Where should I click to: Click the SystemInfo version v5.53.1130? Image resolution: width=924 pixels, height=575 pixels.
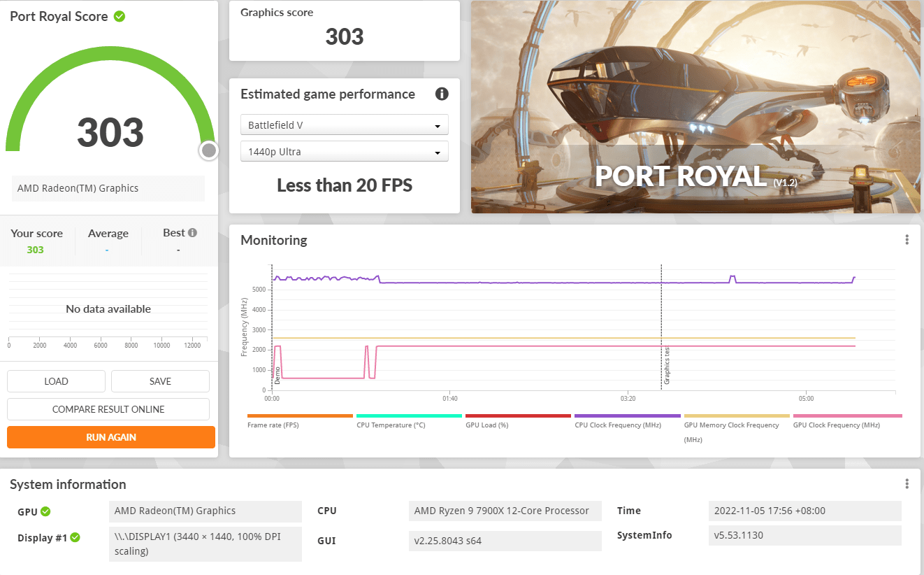click(x=805, y=535)
